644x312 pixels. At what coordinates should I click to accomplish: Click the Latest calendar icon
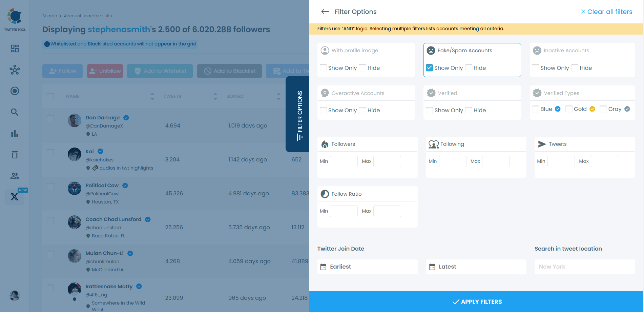[432, 267]
